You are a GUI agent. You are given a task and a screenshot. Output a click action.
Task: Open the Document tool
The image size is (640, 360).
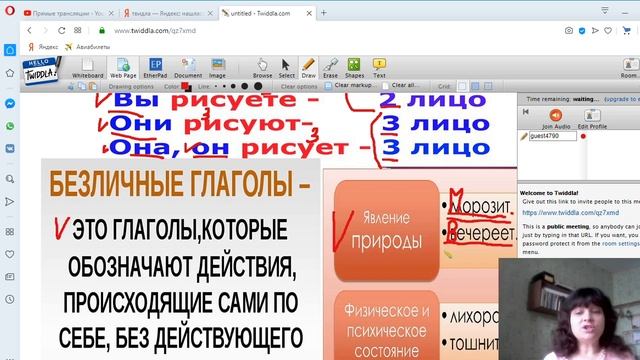pyautogui.click(x=188, y=68)
